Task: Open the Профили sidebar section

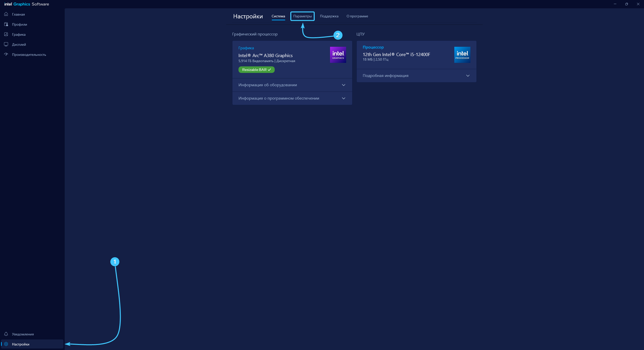Action: [x=32, y=24]
